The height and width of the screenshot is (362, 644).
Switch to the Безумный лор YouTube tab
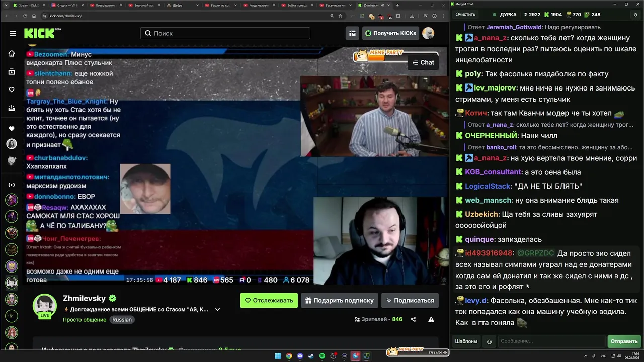pyautogui.click(x=144, y=5)
